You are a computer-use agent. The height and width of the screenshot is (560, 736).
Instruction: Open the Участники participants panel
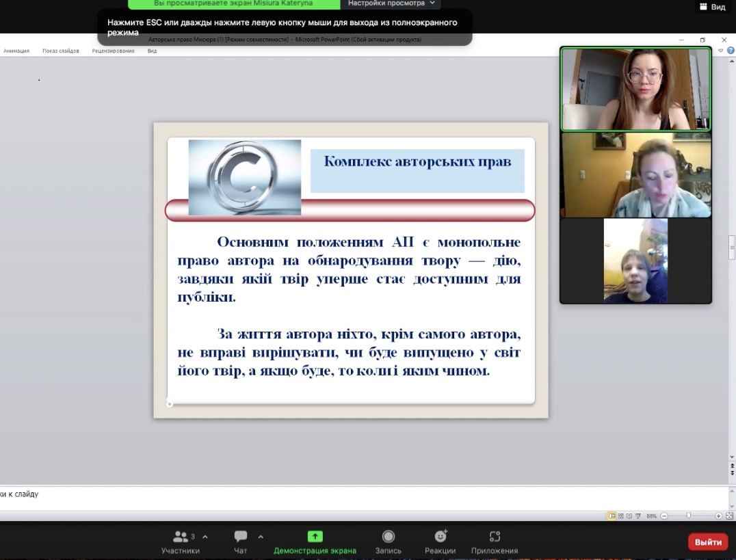[181, 542]
